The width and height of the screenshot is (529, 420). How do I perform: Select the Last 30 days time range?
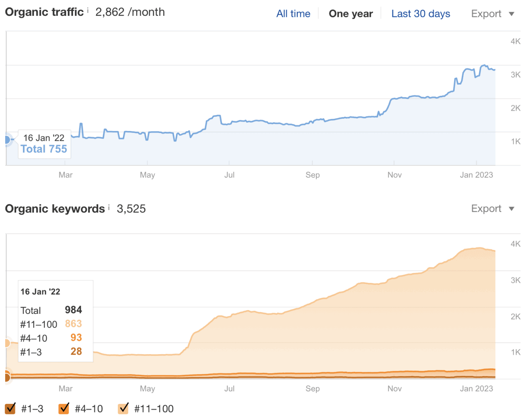(420, 13)
